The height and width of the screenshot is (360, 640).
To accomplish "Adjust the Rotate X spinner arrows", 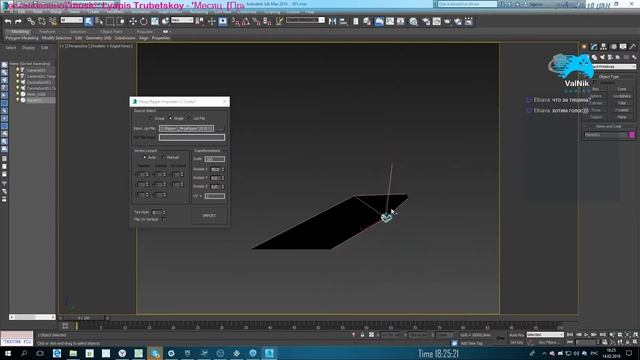I will [223, 169].
